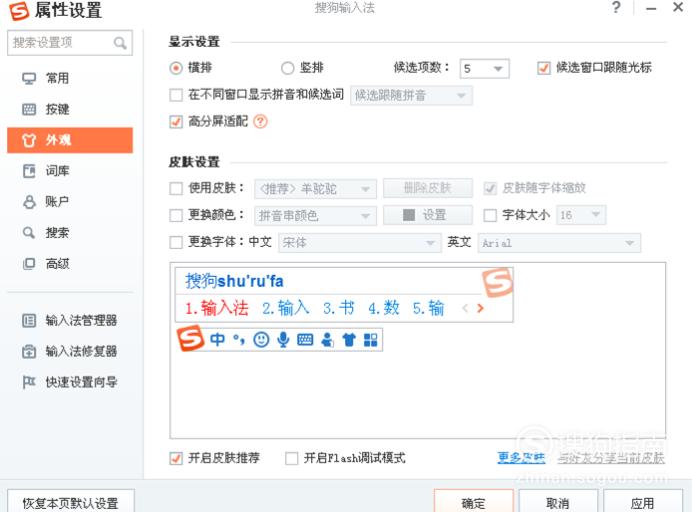Open the 词库 settings section
692x512 pixels.
(70, 171)
